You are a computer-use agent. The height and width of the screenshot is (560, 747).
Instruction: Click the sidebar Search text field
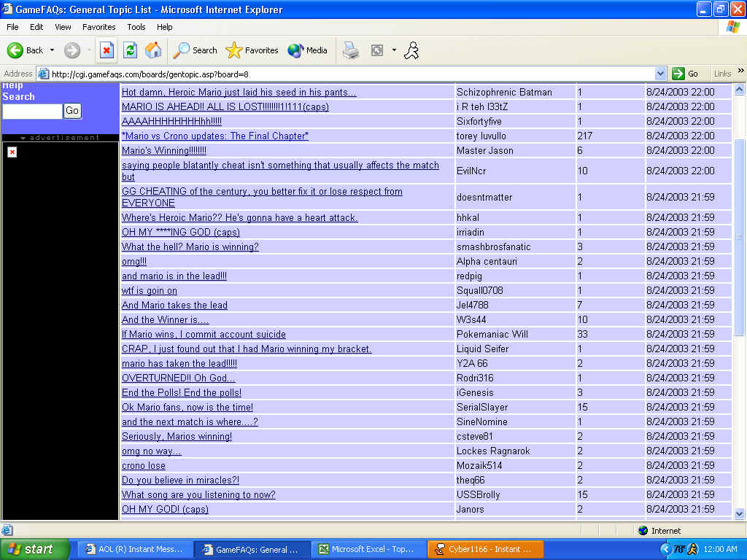pyautogui.click(x=32, y=111)
